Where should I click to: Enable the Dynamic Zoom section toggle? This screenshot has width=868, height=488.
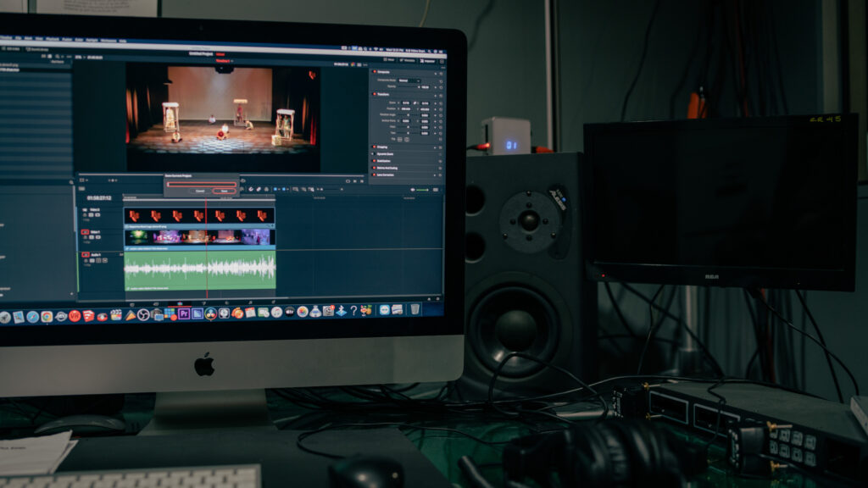coord(374,153)
